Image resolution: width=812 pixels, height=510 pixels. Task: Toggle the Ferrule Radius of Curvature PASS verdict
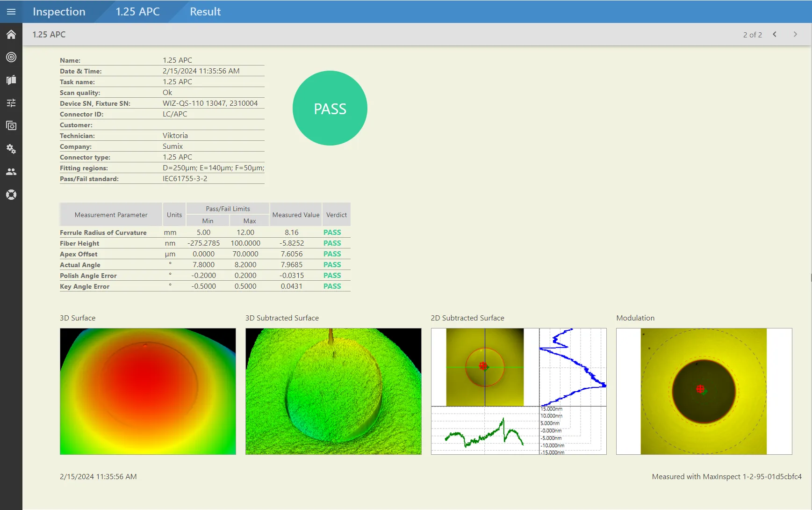click(332, 232)
